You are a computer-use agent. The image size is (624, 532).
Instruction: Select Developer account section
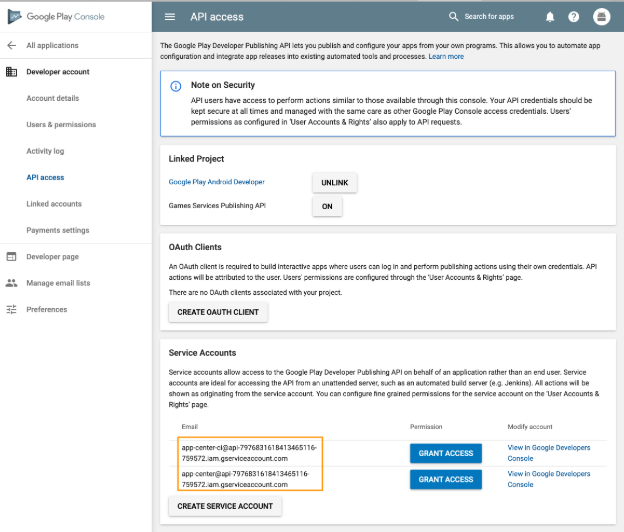[x=58, y=72]
